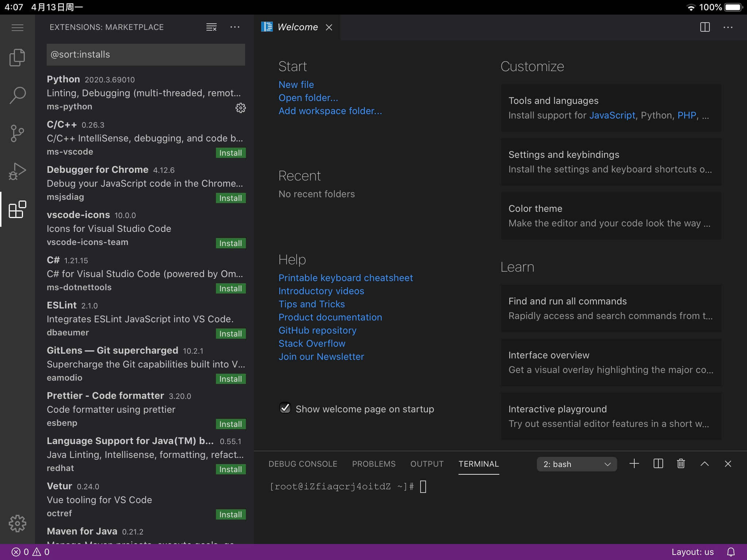This screenshot has height=560, width=747.
Task: Click Layout: us in status bar
Action: (x=693, y=552)
